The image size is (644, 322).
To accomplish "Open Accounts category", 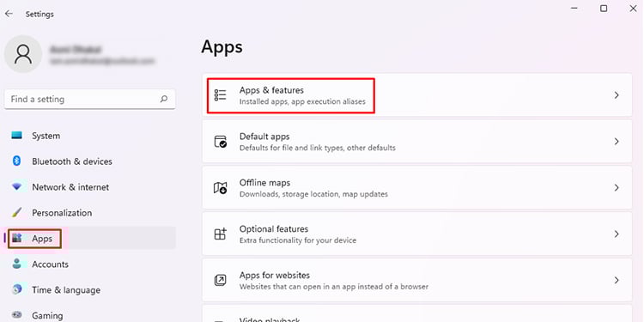I will coord(90,264).
